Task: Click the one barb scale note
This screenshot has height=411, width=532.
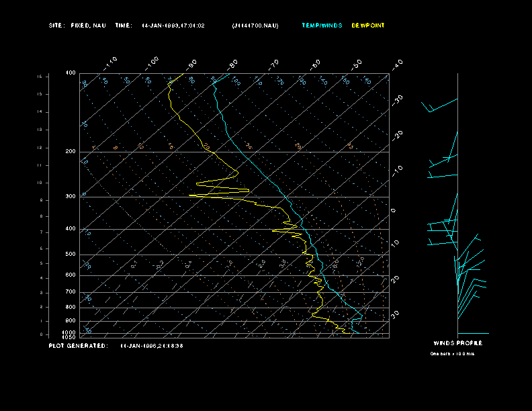Action: [452, 354]
